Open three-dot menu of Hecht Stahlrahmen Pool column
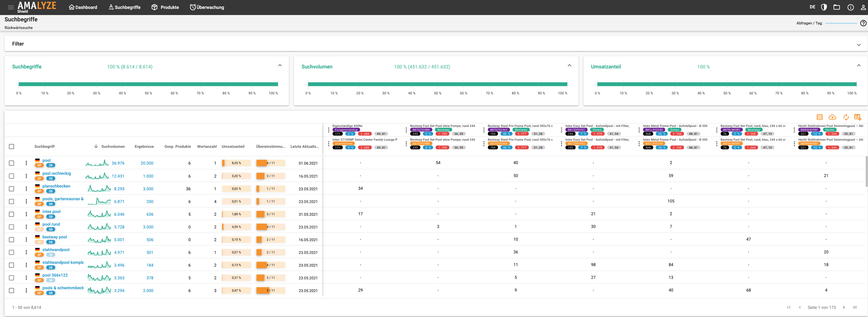The image size is (868, 317). point(794,130)
